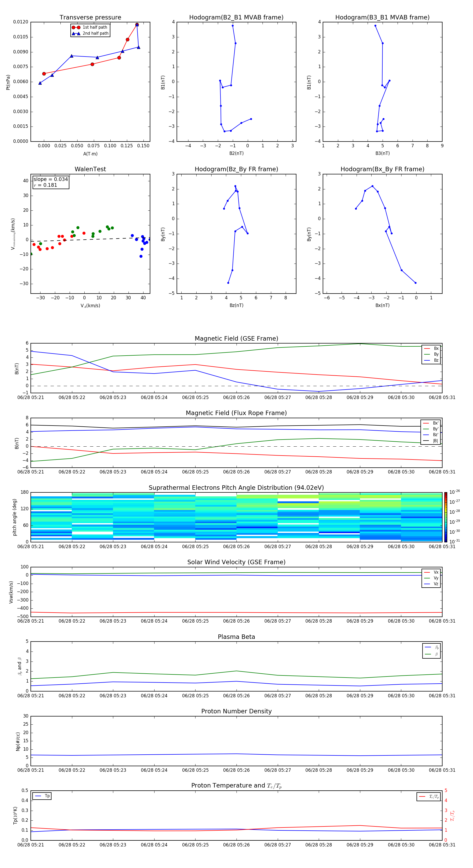Image resolution: width=473 pixels, height=868 pixels.
Task: Click the "A(T·m)" x-axis label
Action: click(90, 154)
